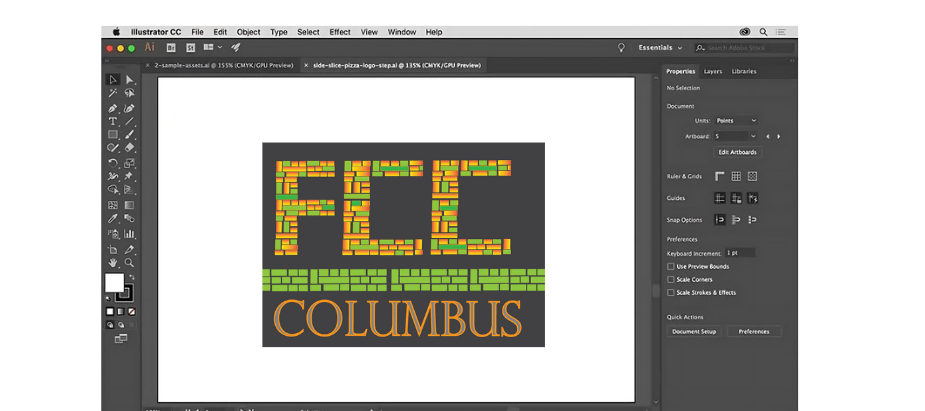Switch to the Layers panel tab
Viewport: 925px width, 411px height.
(x=713, y=71)
